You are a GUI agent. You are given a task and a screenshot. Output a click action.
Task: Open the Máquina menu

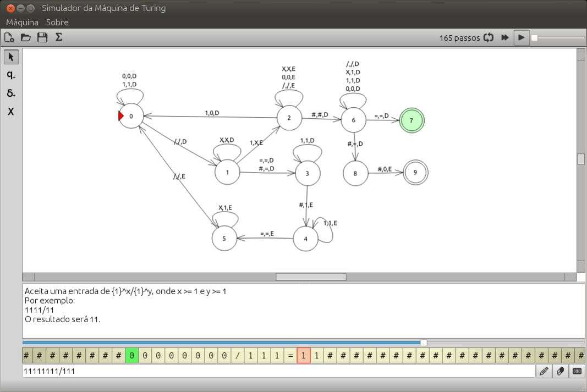[22, 23]
